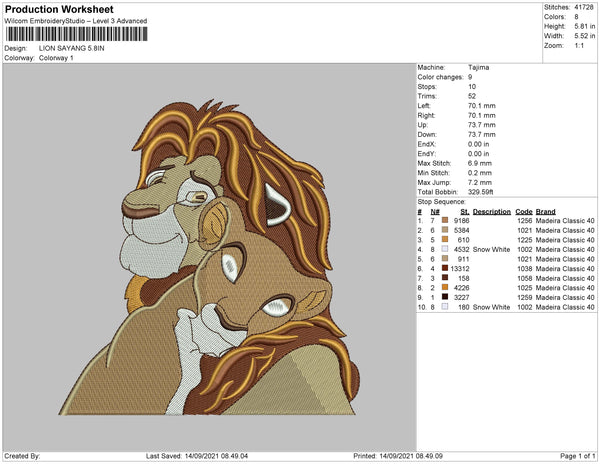The image size is (600, 464).
Task: Click the brown swatch in stop row 7
Action: [445, 278]
